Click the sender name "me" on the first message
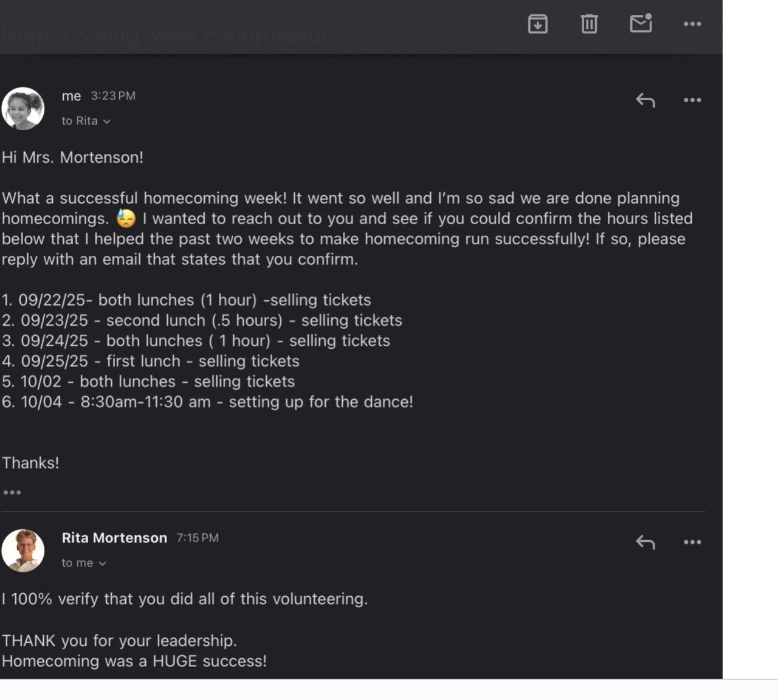The width and height of the screenshot is (778, 700). (71, 96)
